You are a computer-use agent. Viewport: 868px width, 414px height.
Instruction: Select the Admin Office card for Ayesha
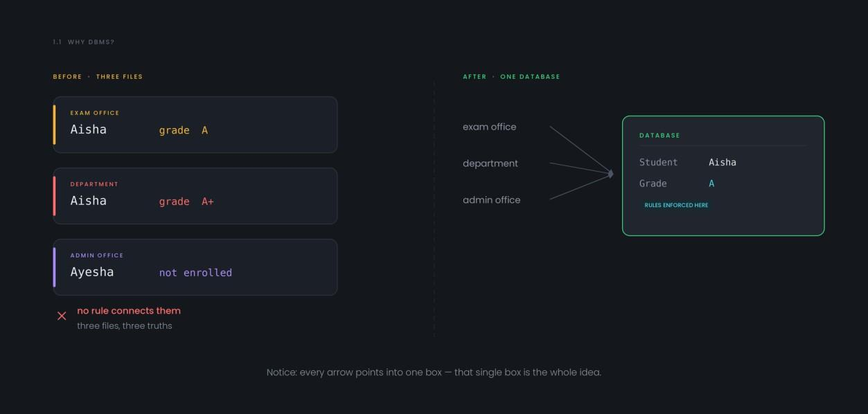pos(195,267)
